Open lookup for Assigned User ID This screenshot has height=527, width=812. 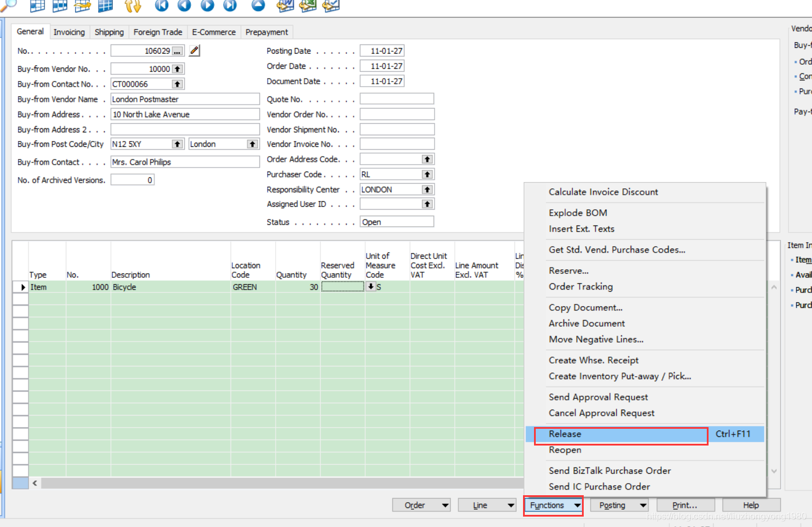[427, 204]
